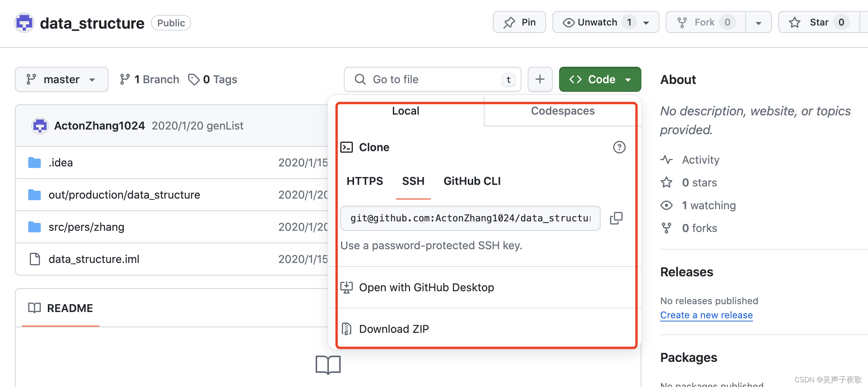Pin this repository with the Pin button

[519, 22]
